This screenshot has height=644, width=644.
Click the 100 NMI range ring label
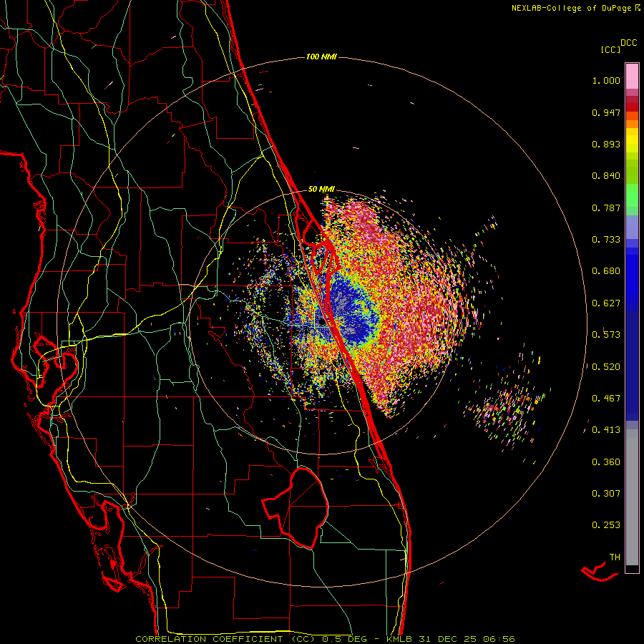click(321, 57)
